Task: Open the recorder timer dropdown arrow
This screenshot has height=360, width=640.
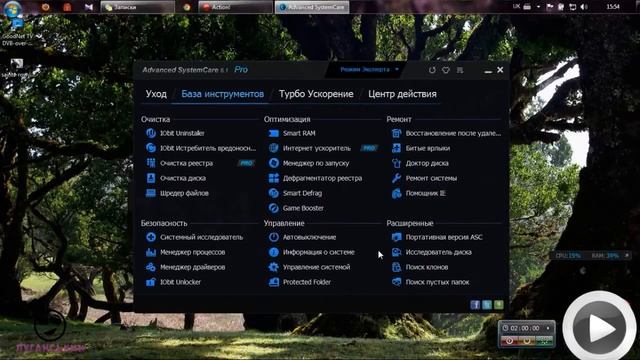Action: (548, 328)
